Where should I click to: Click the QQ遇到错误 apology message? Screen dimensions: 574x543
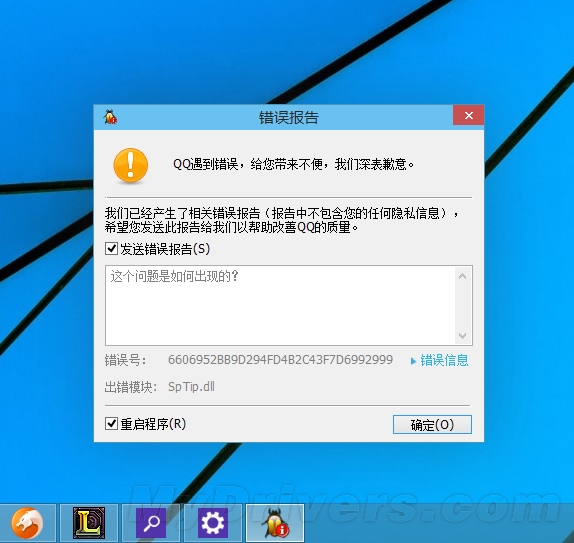(294, 164)
